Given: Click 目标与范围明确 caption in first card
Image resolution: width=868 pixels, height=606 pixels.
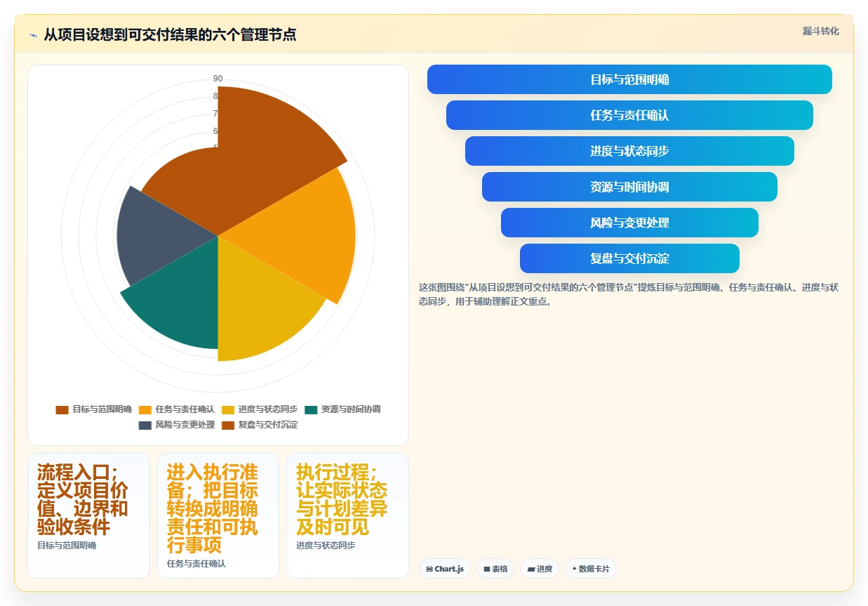Looking at the screenshot, I should [x=67, y=545].
